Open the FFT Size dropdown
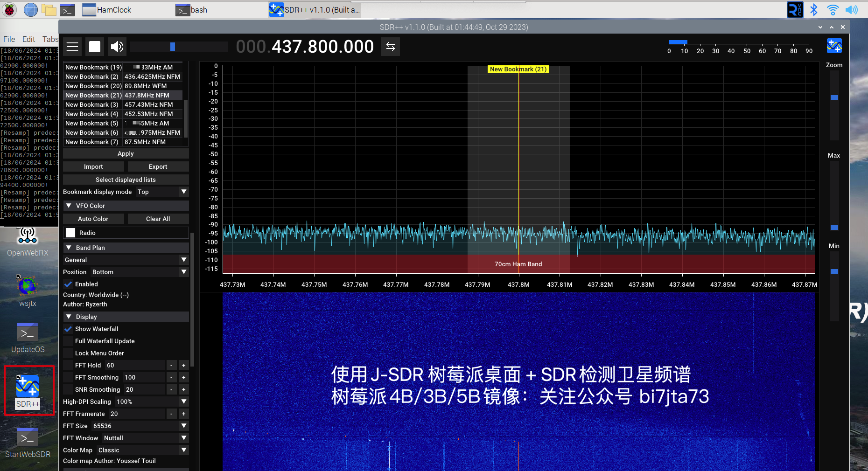This screenshot has height=471, width=868. tap(140, 426)
